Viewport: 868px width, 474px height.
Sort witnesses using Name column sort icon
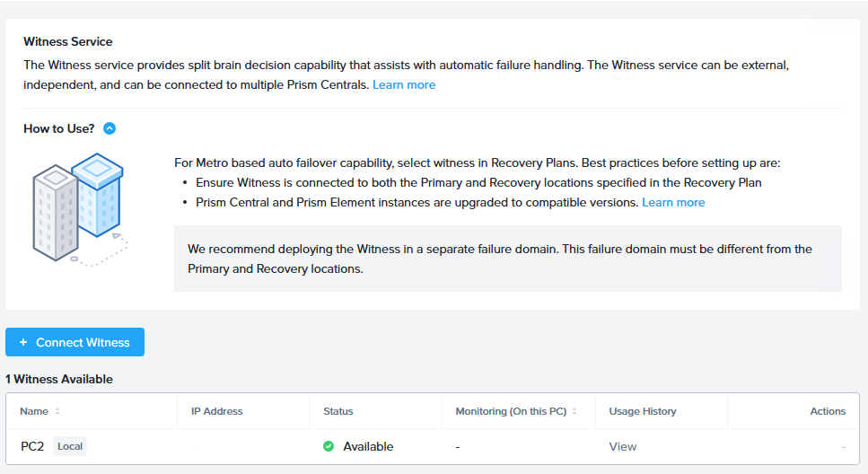(x=57, y=411)
